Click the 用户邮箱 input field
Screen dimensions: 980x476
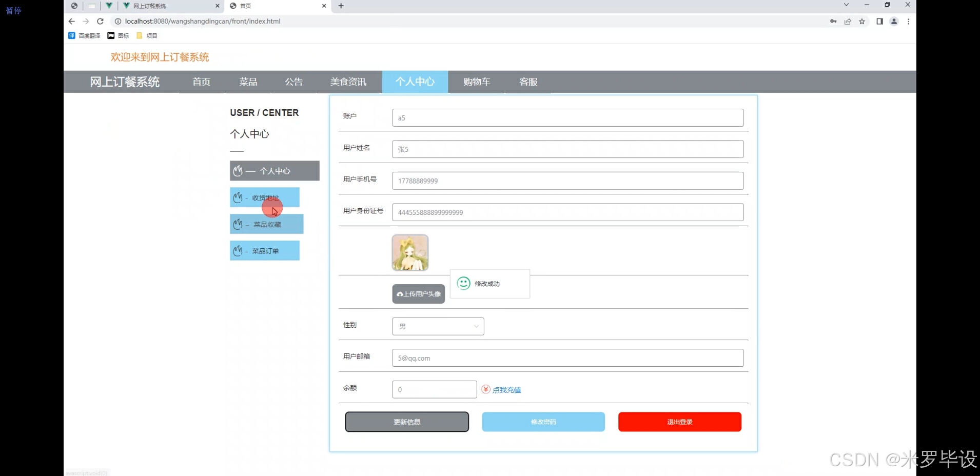coord(568,358)
